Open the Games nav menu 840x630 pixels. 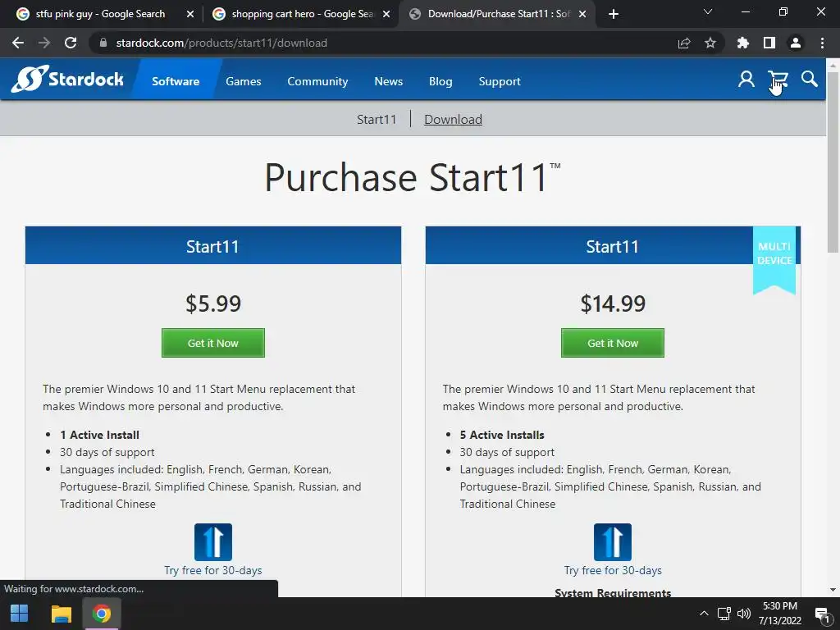(243, 81)
